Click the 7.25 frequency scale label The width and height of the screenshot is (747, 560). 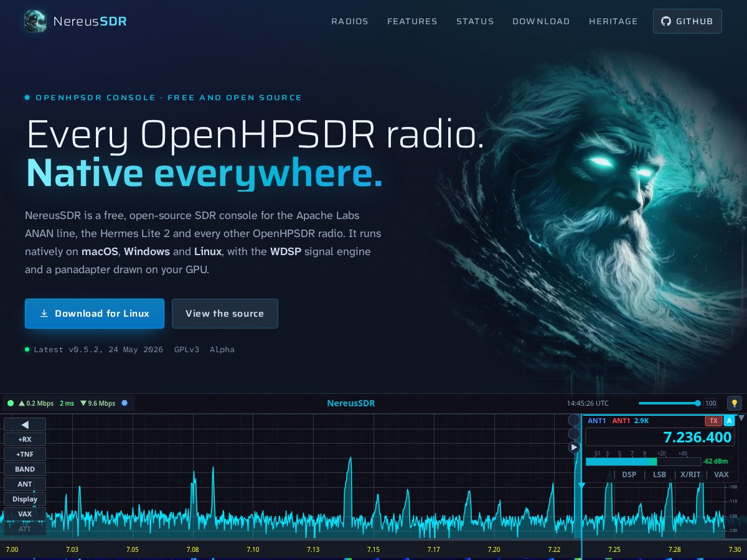[614, 549]
